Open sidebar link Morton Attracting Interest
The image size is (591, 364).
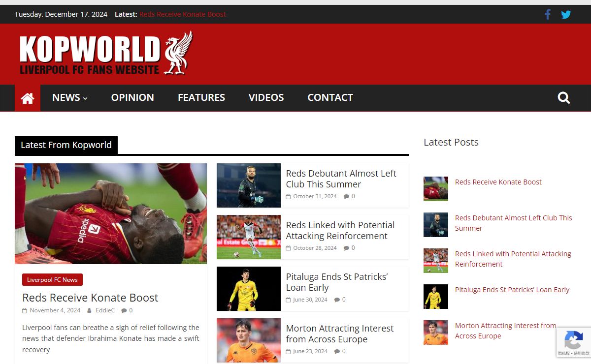coord(505,331)
